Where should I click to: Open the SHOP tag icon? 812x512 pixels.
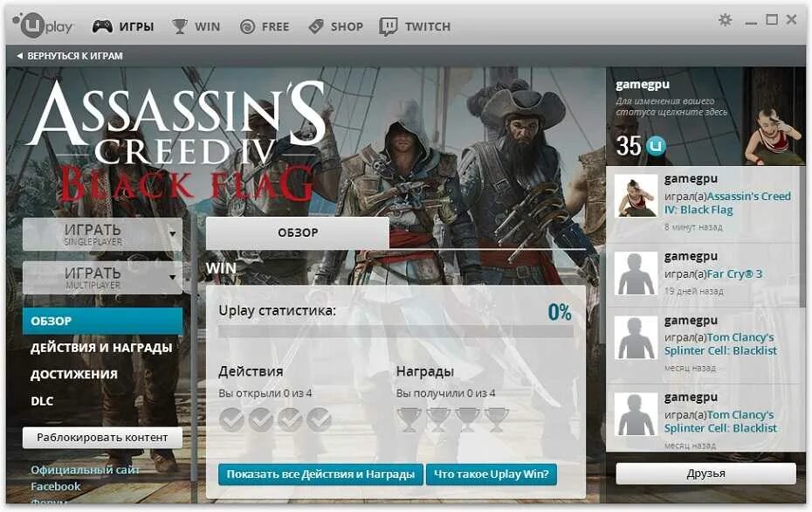click(x=316, y=26)
